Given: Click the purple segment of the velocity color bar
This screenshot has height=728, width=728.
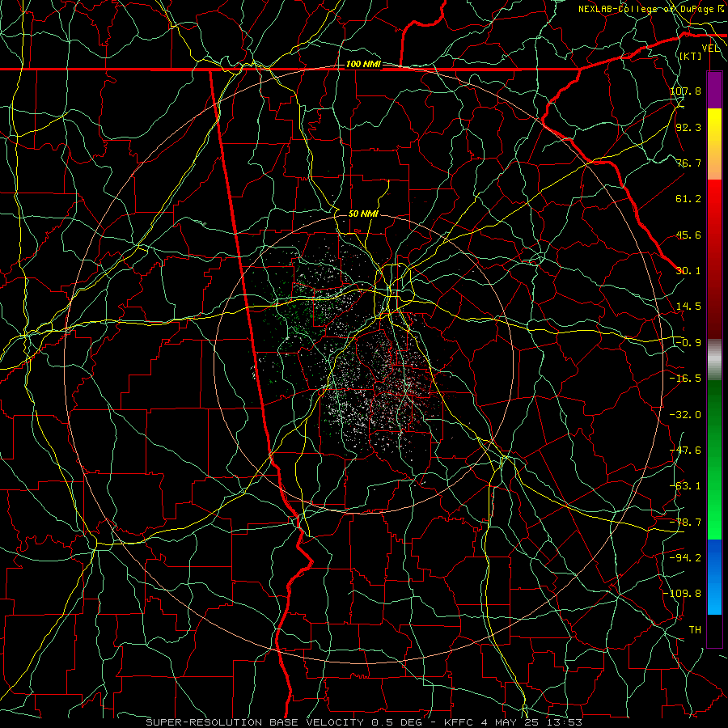Looking at the screenshot, I should coord(714,91).
